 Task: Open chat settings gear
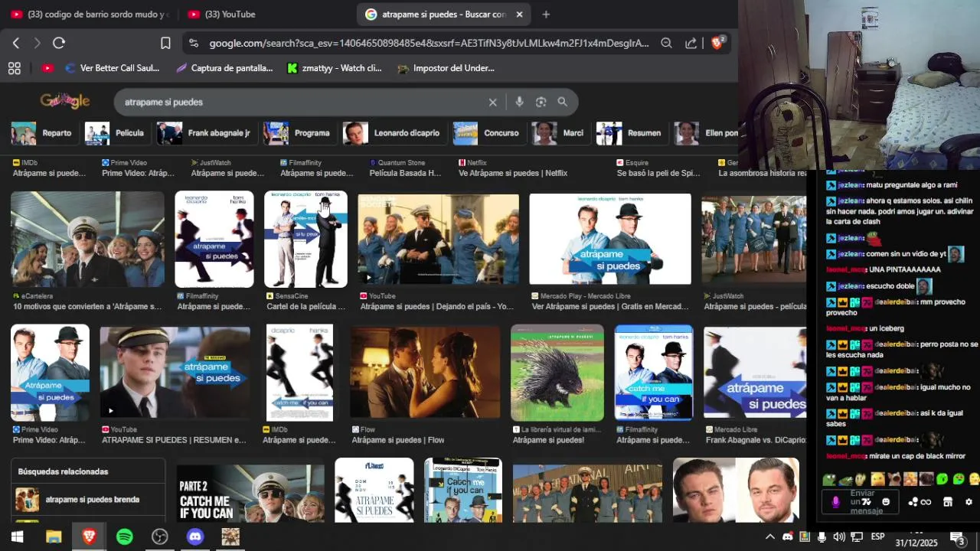969,502
